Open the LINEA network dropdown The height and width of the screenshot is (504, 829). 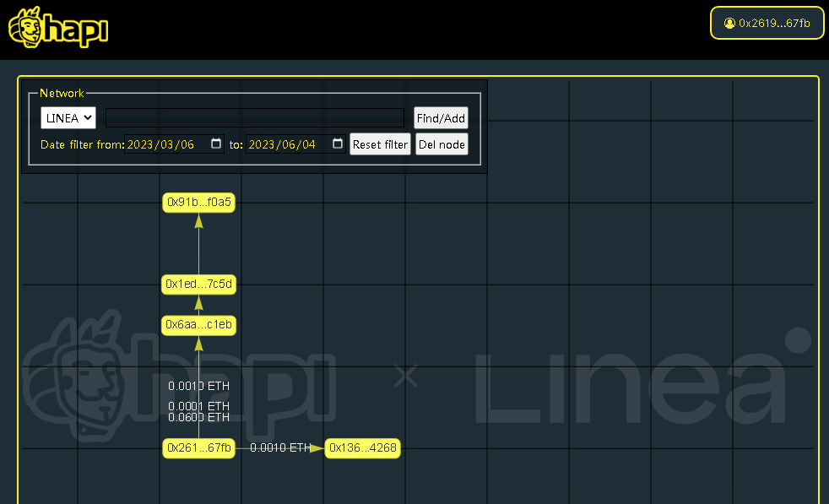(68, 117)
